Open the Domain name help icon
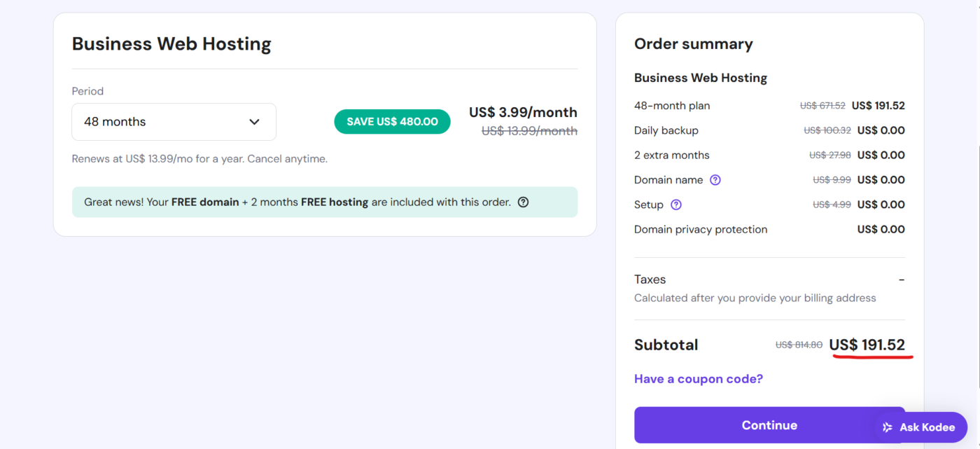980x449 pixels. 715,180
